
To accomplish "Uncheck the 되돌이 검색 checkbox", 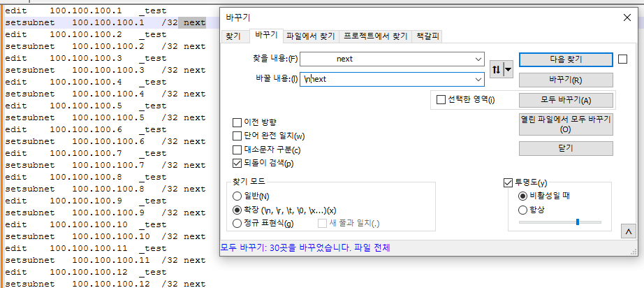I will click(x=237, y=163).
